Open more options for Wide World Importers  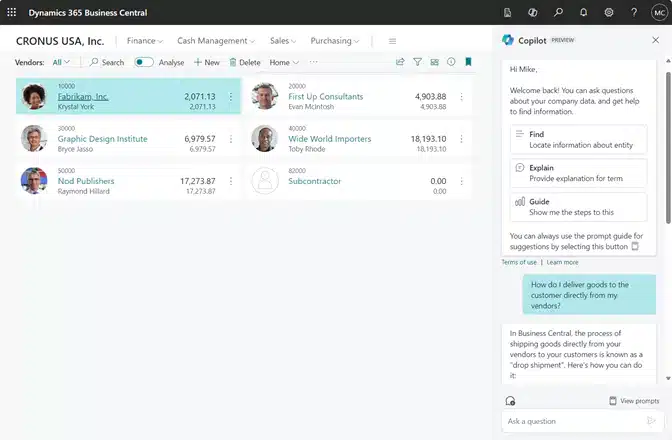[x=462, y=139]
